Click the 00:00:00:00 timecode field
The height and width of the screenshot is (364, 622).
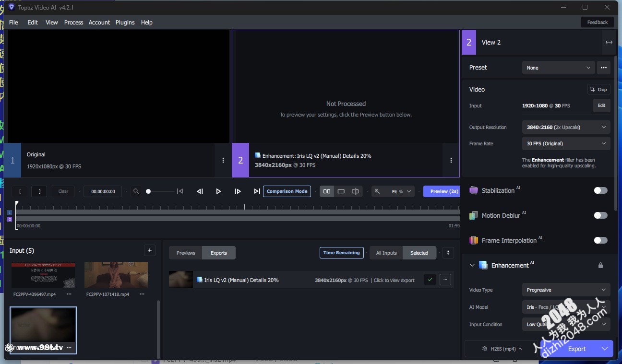click(103, 191)
